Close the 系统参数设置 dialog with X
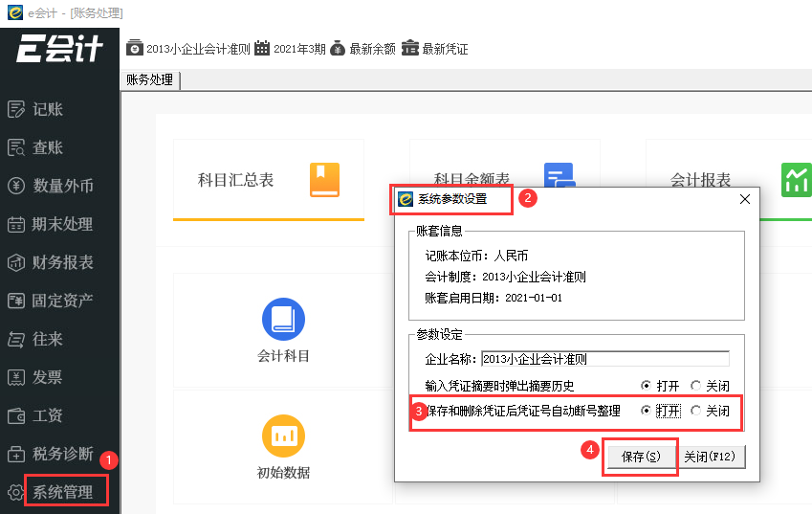 [x=745, y=199]
